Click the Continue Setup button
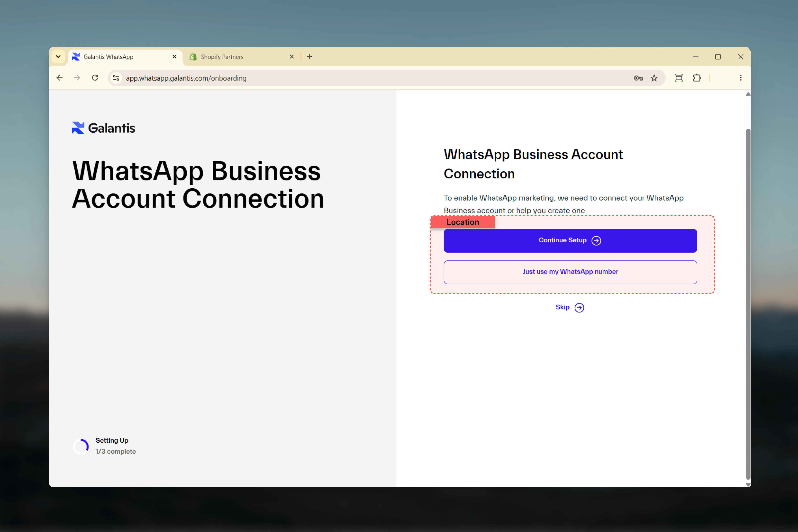Image resolution: width=798 pixels, height=532 pixels. coord(570,240)
